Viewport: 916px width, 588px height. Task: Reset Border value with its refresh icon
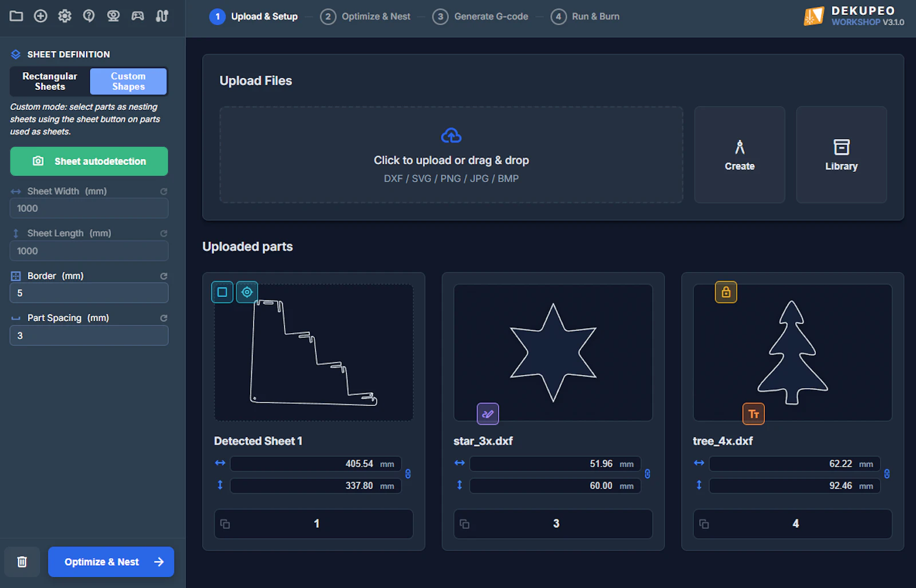click(x=164, y=276)
